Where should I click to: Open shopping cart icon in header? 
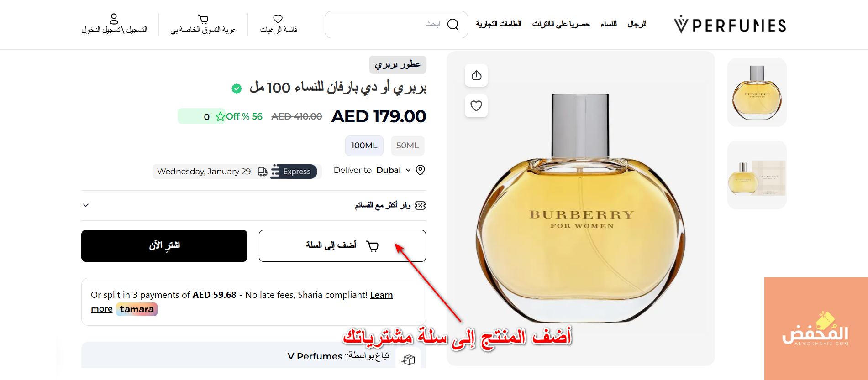(x=203, y=19)
